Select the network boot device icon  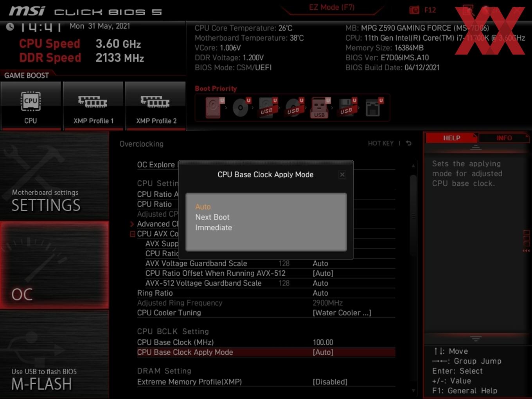point(374,108)
